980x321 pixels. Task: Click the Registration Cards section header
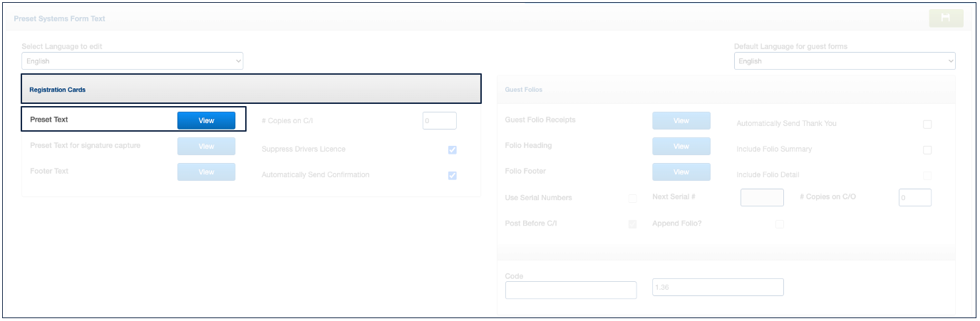tap(251, 90)
